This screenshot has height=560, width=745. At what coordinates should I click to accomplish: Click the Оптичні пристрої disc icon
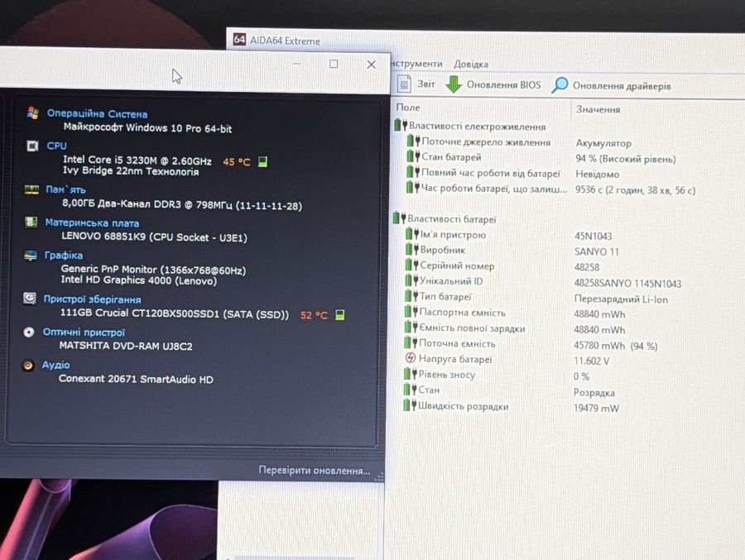pyautogui.click(x=28, y=332)
